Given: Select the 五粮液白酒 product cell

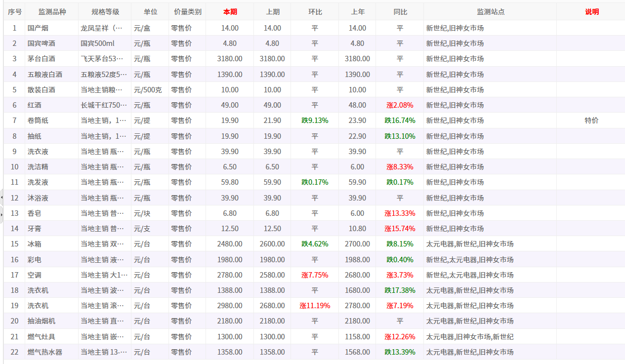Looking at the screenshot, I should coord(51,75).
